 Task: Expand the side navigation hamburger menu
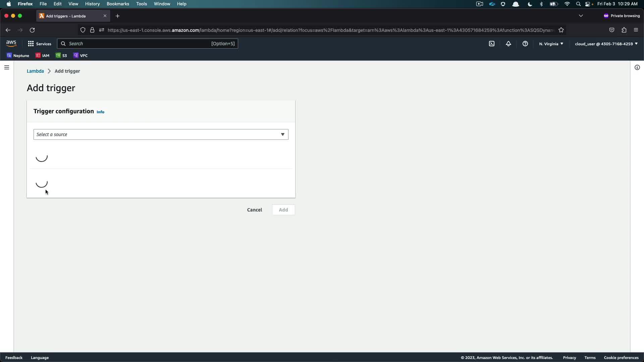[7, 67]
